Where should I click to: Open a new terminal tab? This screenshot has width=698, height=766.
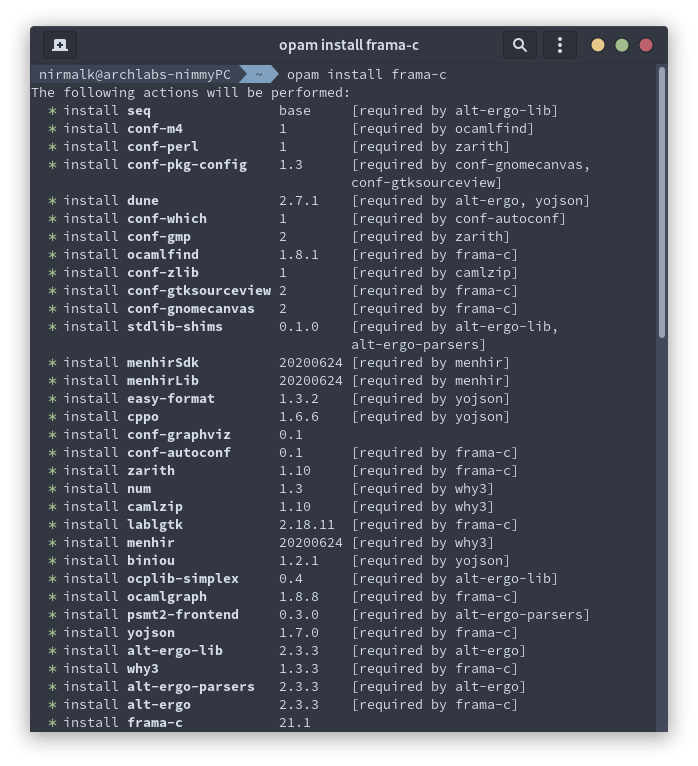(x=60, y=45)
